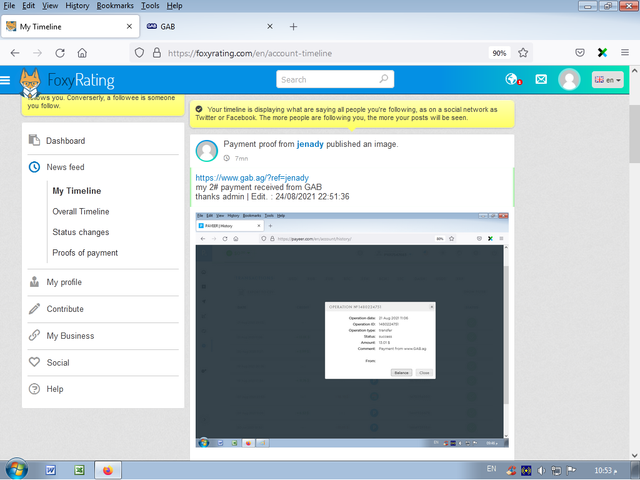
Task: Click the News feed clock icon
Action: click(34, 167)
